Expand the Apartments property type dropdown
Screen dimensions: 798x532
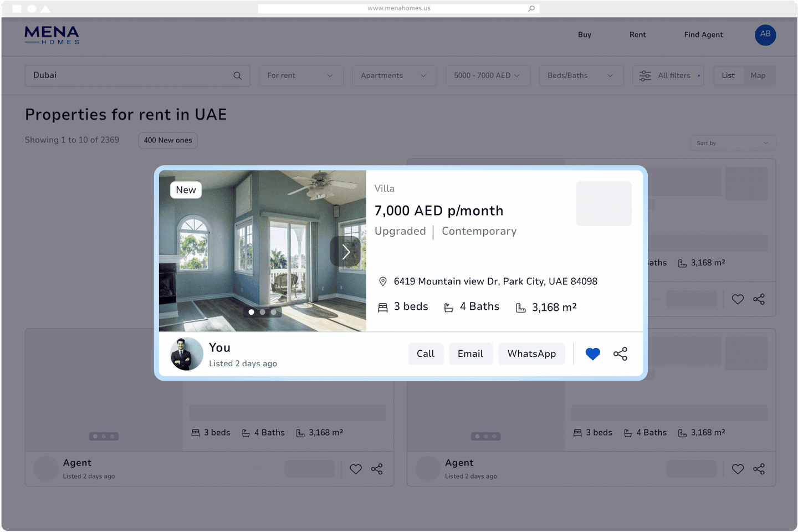tap(394, 76)
